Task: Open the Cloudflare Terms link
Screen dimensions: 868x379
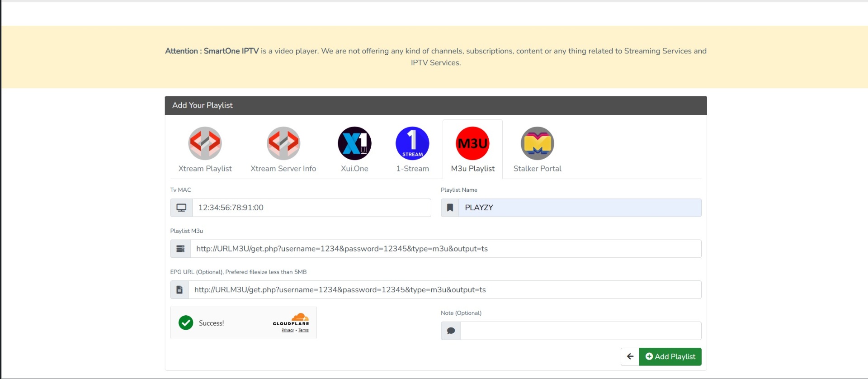Action: coord(303,330)
